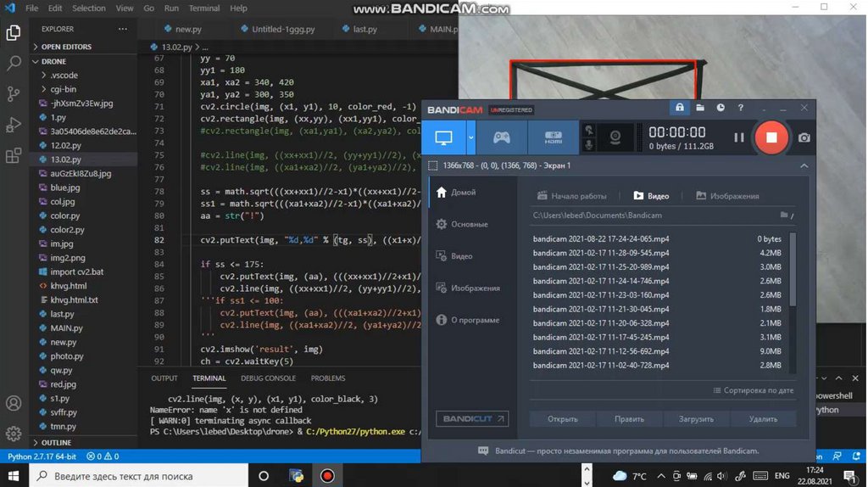This screenshot has height=487, width=868.
Task: Open Bandicam output folder icon in title bar
Action: [x=700, y=109]
